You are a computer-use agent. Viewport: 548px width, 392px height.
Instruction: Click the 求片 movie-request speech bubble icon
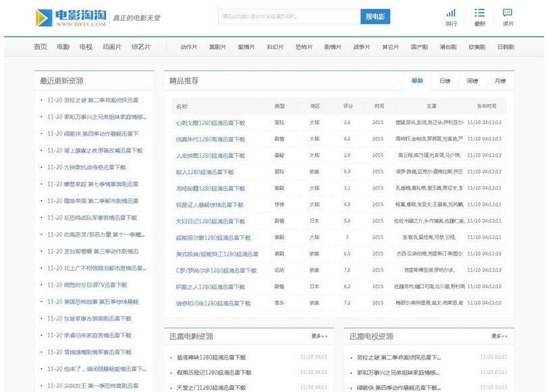[x=508, y=13]
